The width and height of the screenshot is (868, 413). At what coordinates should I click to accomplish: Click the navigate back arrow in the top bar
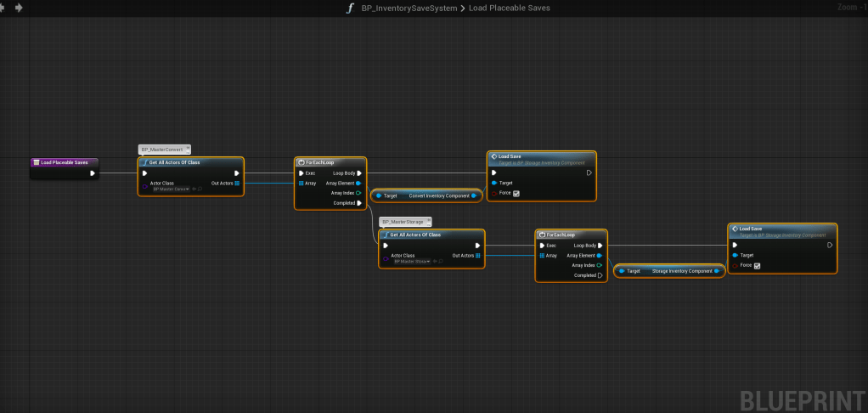(x=3, y=8)
